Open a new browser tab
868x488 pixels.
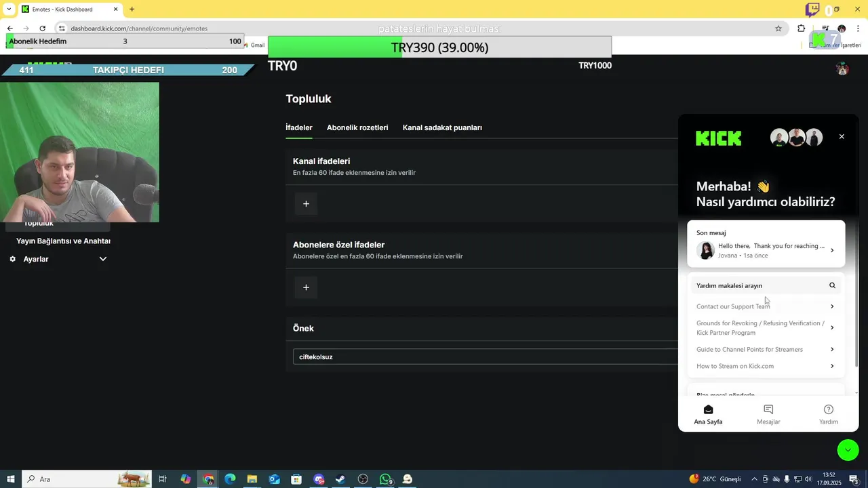click(x=132, y=9)
